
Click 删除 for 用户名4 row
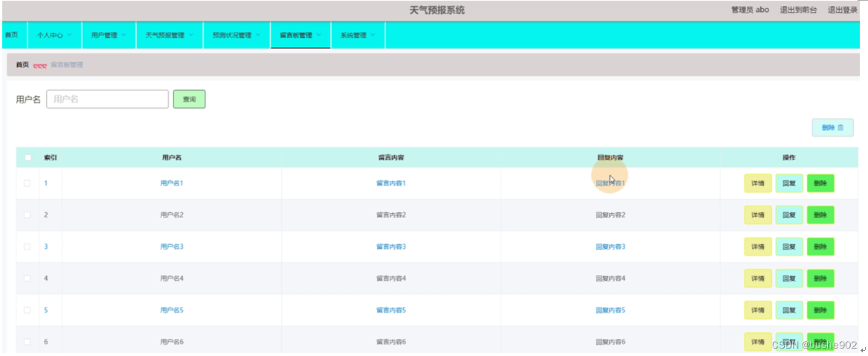(820, 279)
